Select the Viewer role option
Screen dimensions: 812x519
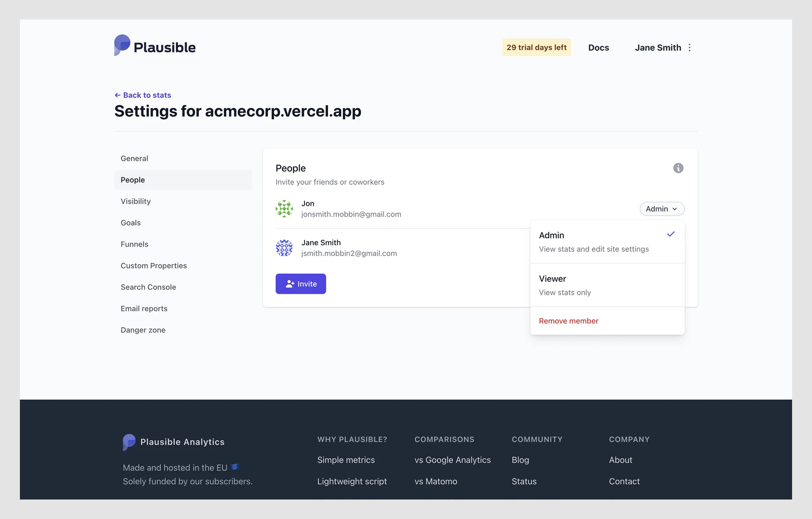tap(607, 285)
